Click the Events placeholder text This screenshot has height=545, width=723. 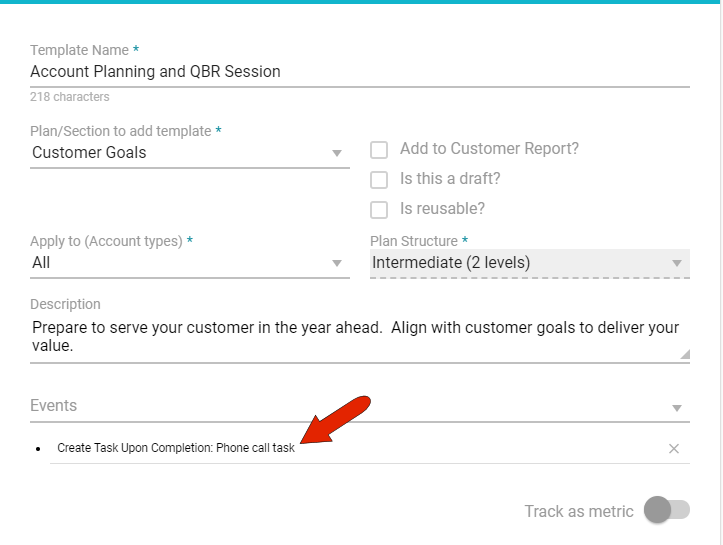pyautogui.click(x=54, y=406)
